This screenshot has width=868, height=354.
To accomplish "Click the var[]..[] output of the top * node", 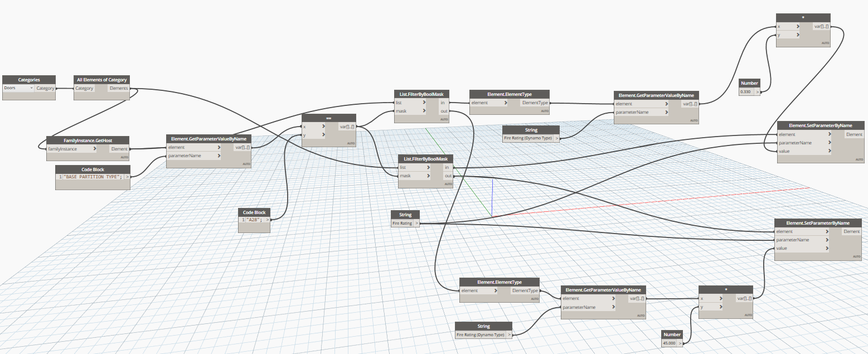I will [821, 26].
